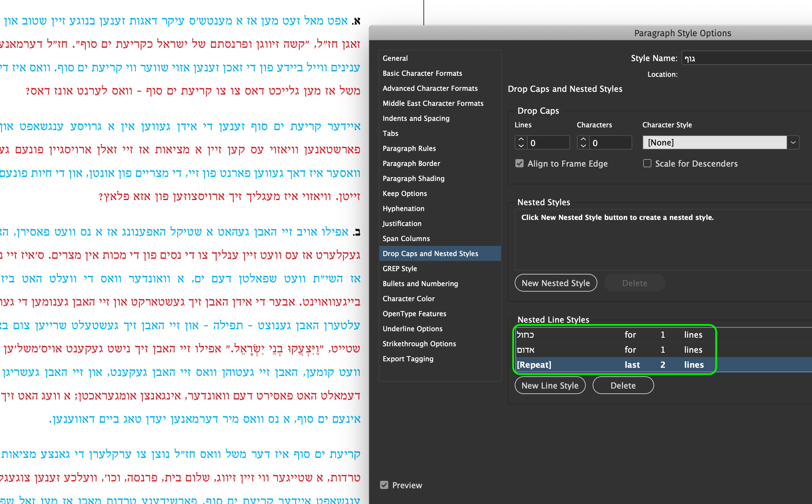
Task: Expand the Lines stepper up arrow
Action: (520, 140)
